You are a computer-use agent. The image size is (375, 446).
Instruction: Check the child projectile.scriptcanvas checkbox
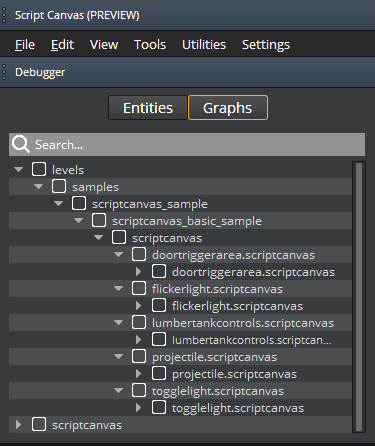159,373
